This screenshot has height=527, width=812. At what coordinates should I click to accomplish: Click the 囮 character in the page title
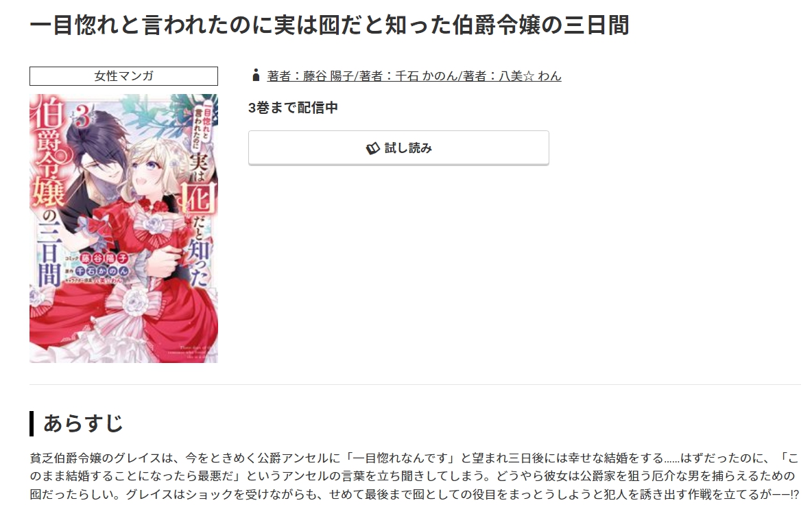pyautogui.click(x=329, y=25)
